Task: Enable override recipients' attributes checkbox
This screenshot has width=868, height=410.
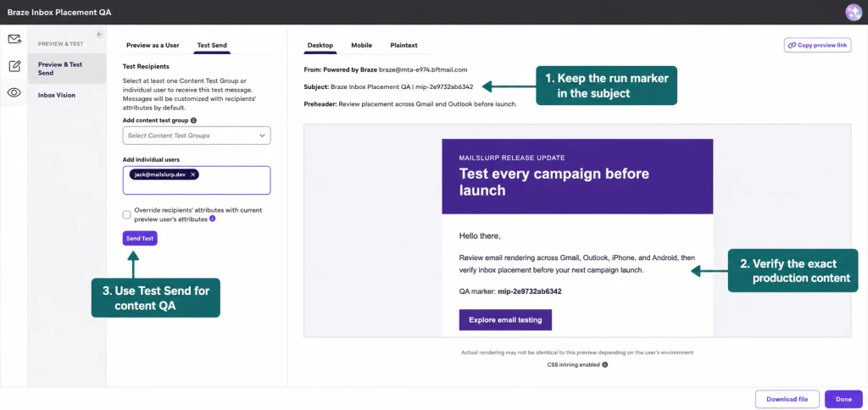Action: click(127, 214)
